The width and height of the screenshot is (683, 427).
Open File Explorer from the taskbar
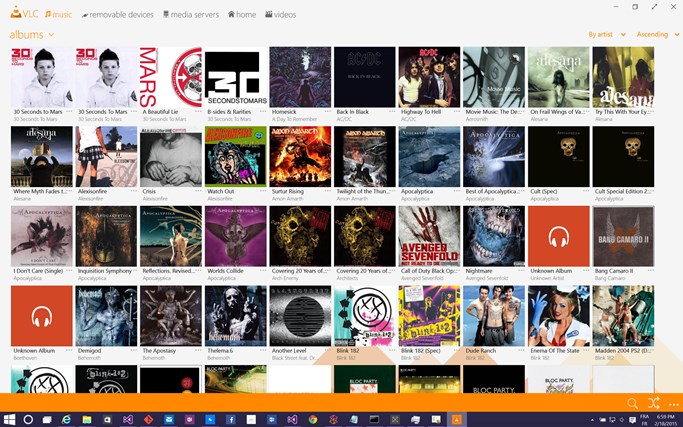87,420
